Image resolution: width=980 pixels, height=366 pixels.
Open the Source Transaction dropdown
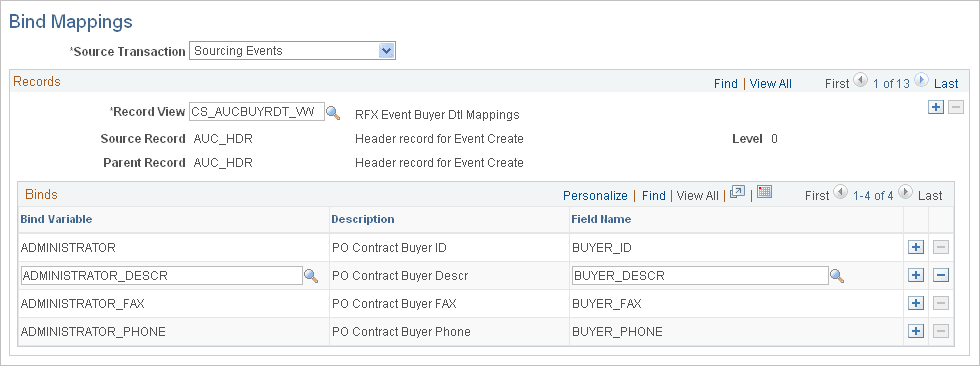387,51
